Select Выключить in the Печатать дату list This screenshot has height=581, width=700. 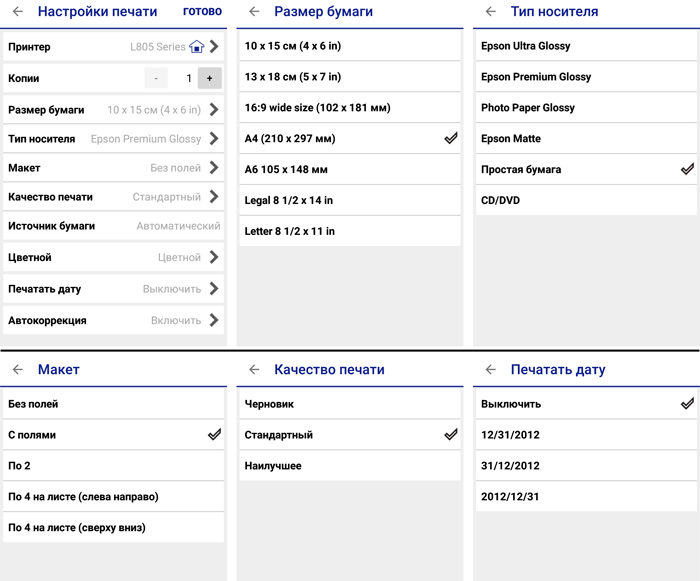click(586, 404)
